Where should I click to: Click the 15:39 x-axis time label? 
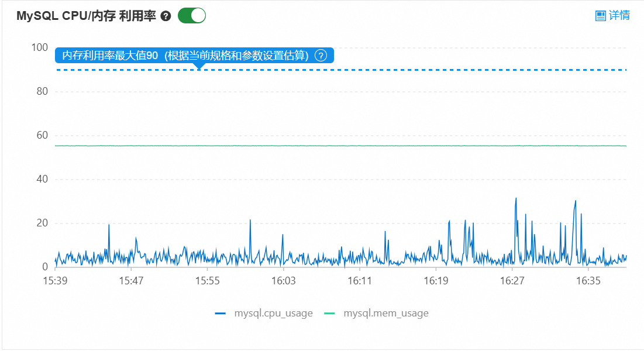(56, 281)
